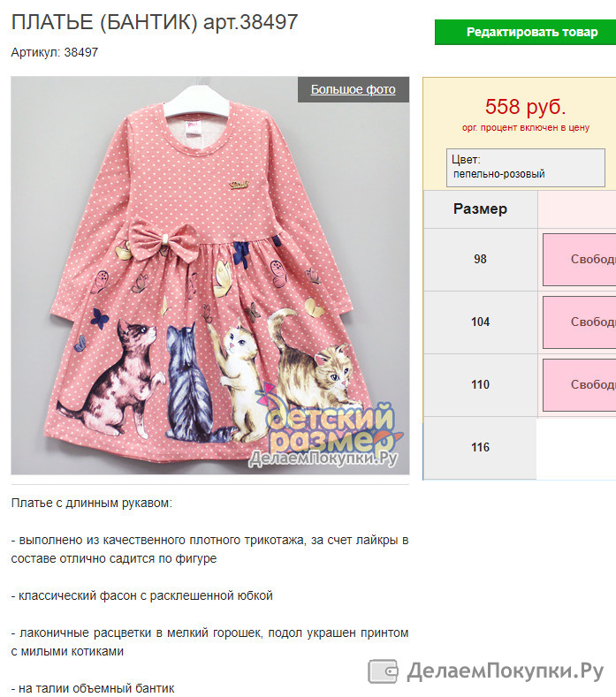Click the size 116 row label
616x697 pixels.
[x=481, y=448]
